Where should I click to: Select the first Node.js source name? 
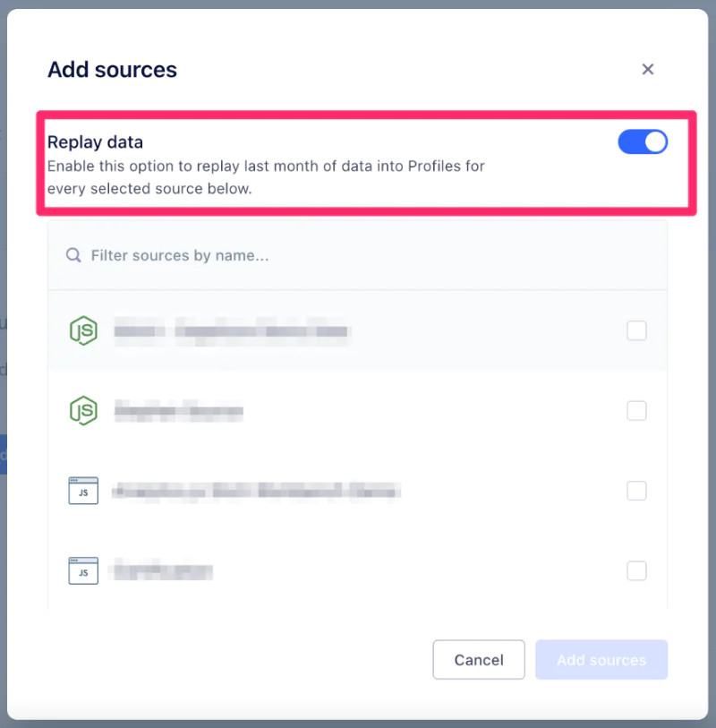pos(231,331)
